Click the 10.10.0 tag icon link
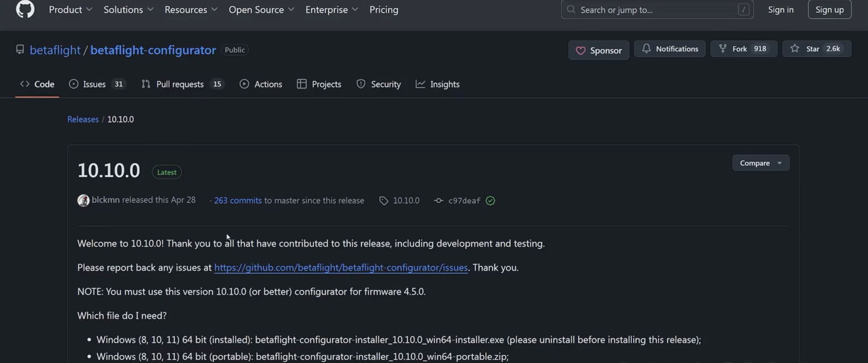This screenshot has width=868, height=363. point(400,201)
